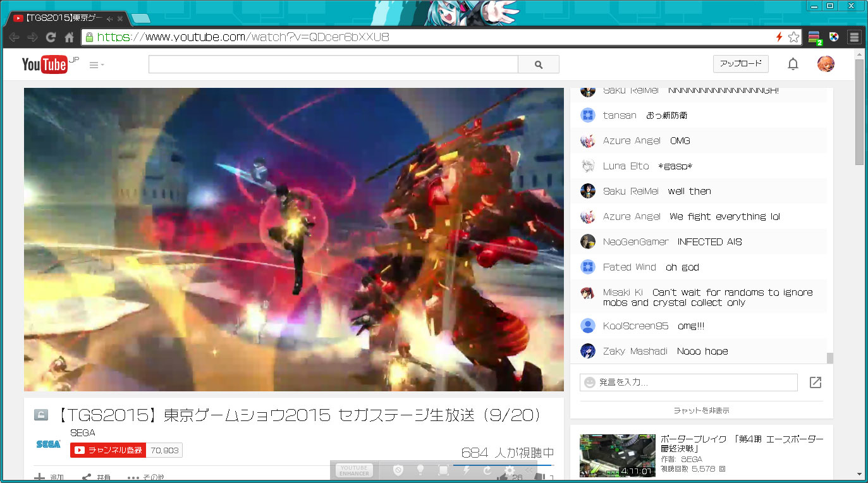Click the Enhancer expand-player frame icon

point(444,470)
